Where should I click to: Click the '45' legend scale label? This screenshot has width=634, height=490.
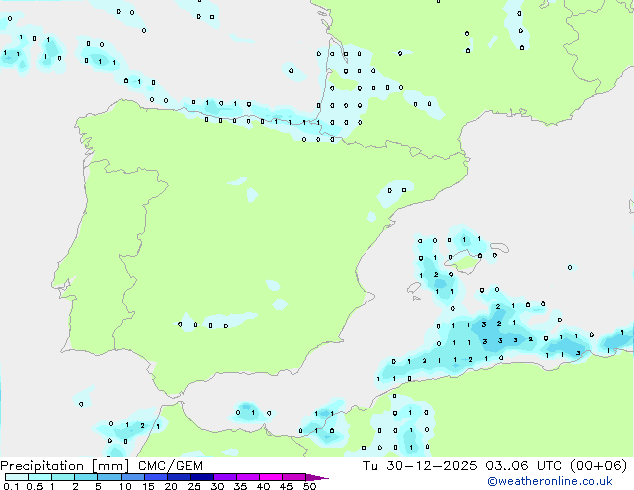pos(286,486)
